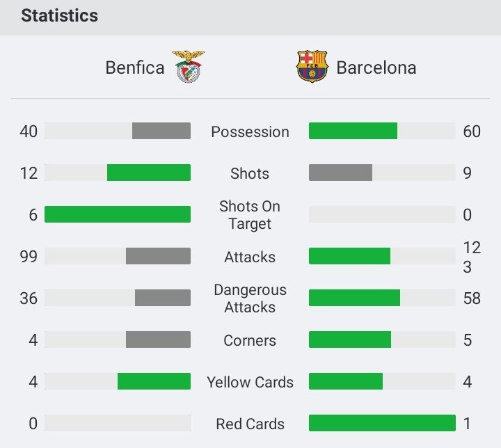
Task: Select the Possession stat label
Action: 250,131
